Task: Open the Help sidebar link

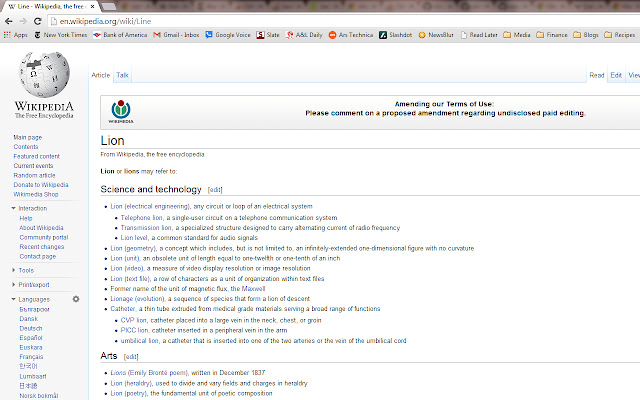Action: pos(26,218)
